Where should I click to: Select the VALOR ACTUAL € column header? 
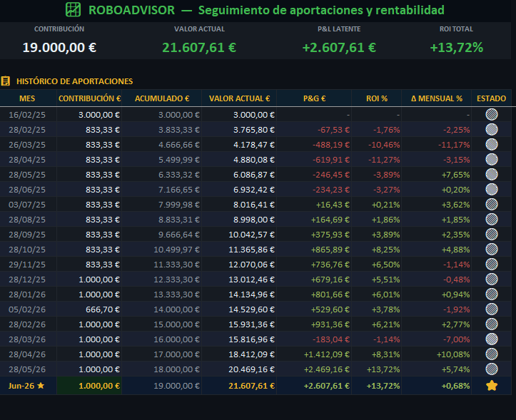coord(239,98)
